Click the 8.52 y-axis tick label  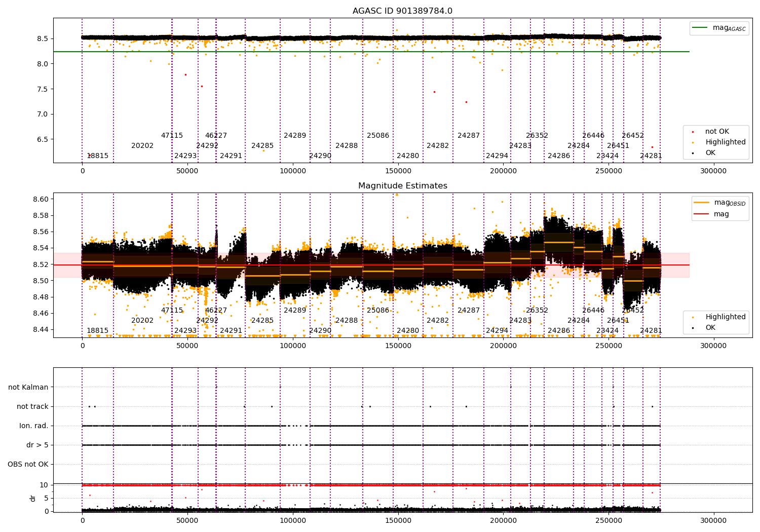click(41, 264)
